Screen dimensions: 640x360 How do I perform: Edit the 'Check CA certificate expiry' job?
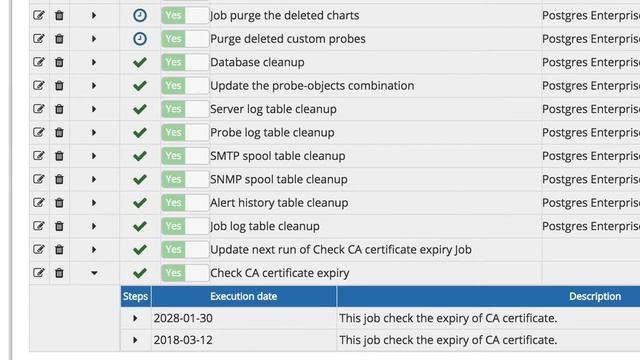point(39,273)
